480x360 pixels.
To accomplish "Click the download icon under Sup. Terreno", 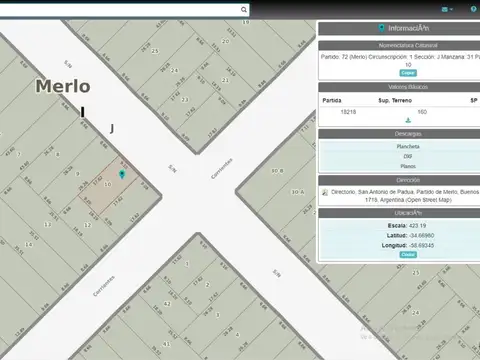I will tap(408, 120).
